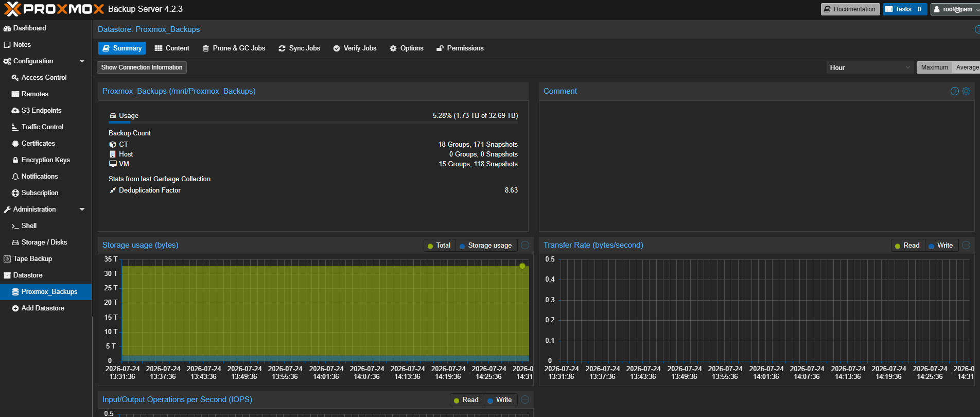Open the Prune & GC Jobs tab

tap(234, 48)
